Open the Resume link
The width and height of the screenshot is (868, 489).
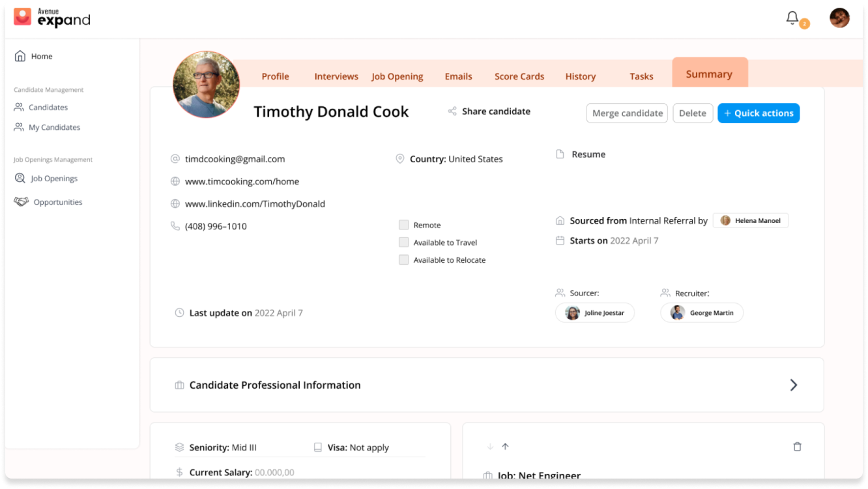point(588,155)
